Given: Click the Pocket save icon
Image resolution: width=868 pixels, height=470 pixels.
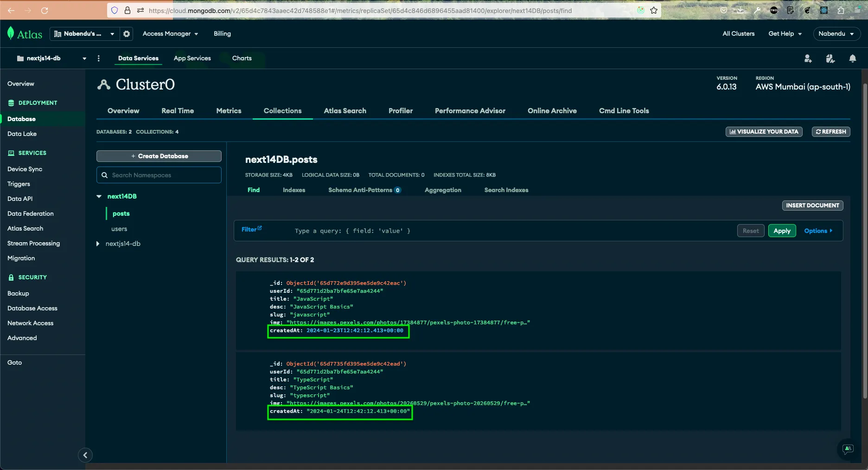Looking at the screenshot, I should tap(724, 10).
